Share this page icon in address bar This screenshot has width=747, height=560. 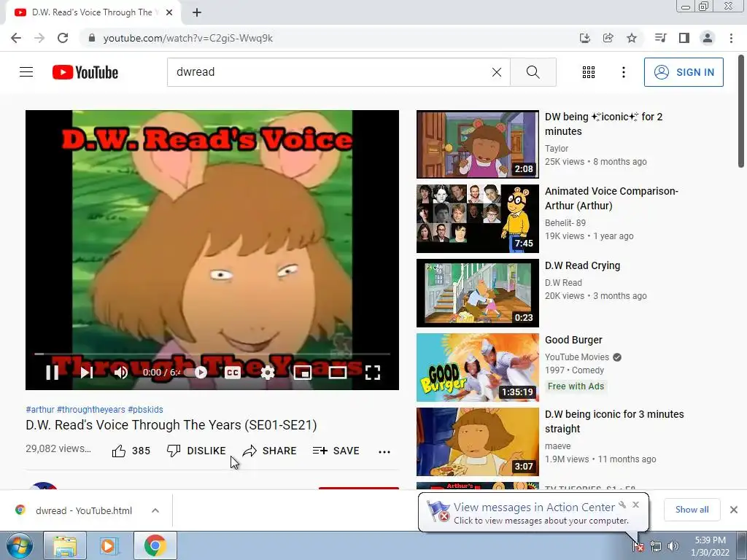[608, 38]
